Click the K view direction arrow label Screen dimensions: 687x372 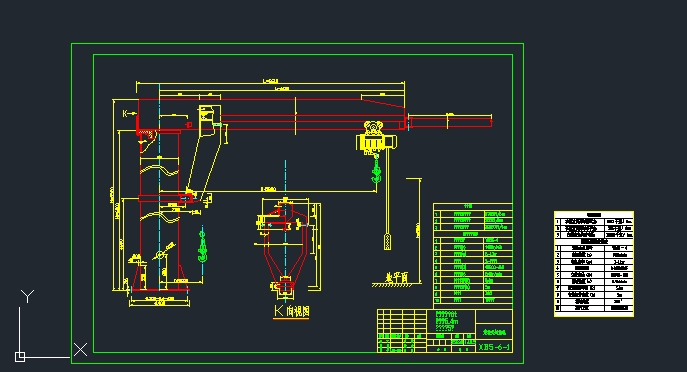(x=129, y=113)
